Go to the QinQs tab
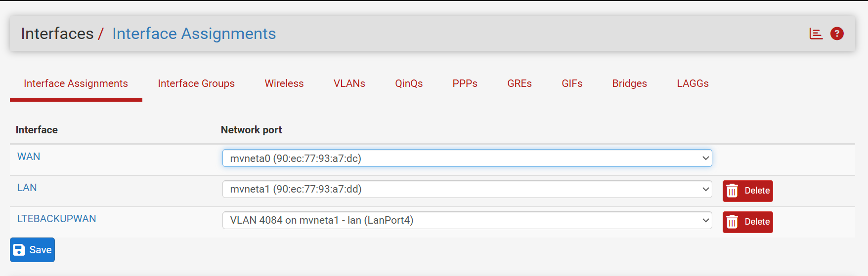The height and width of the screenshot is (276, 868). [409, 83]
